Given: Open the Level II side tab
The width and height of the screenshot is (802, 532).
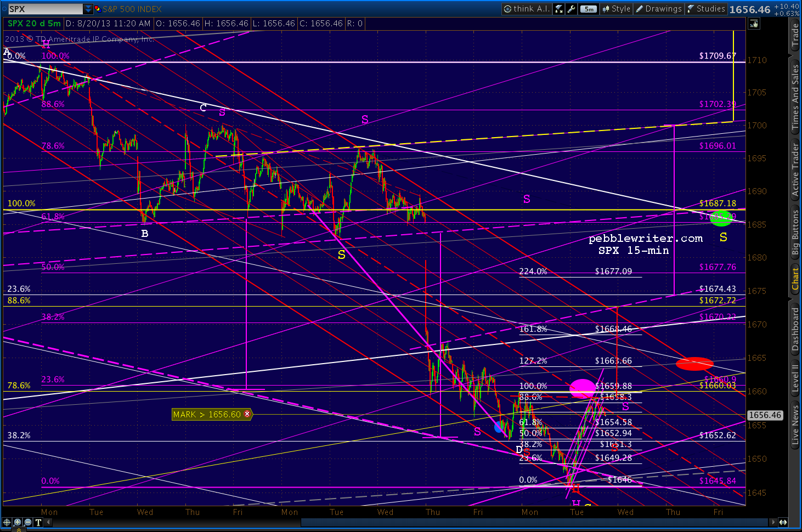Looking at the screenshot, I should pos(795,378).
